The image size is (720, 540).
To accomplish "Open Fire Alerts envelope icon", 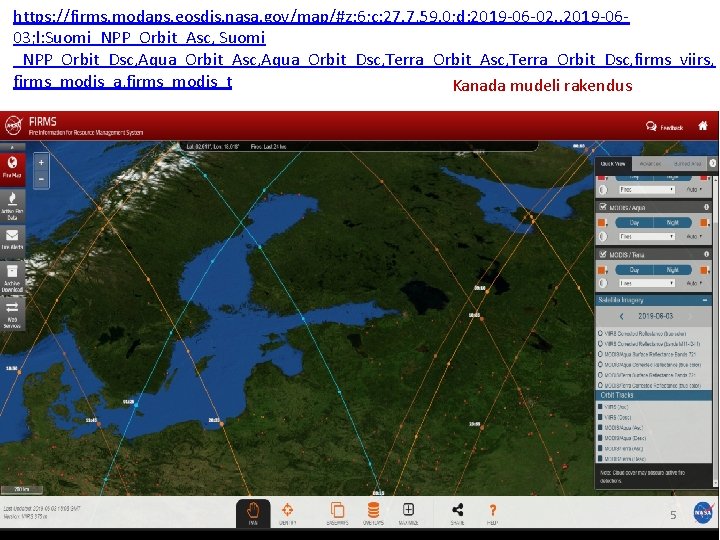I will point(12,240).
